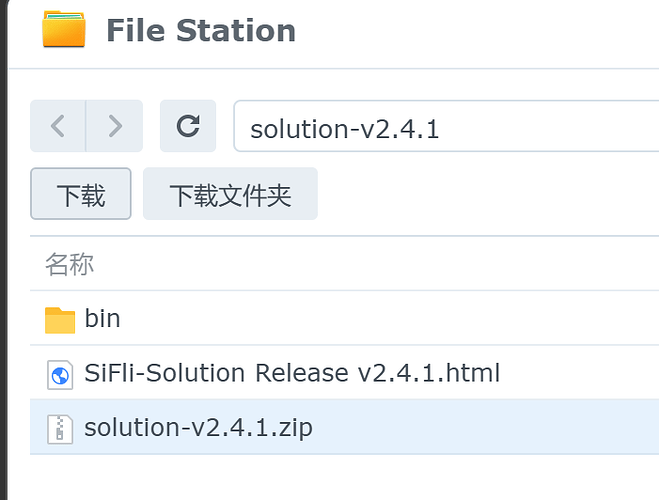Sort by the 名称 column header
The image size is (659, 500).
point(69,265)
